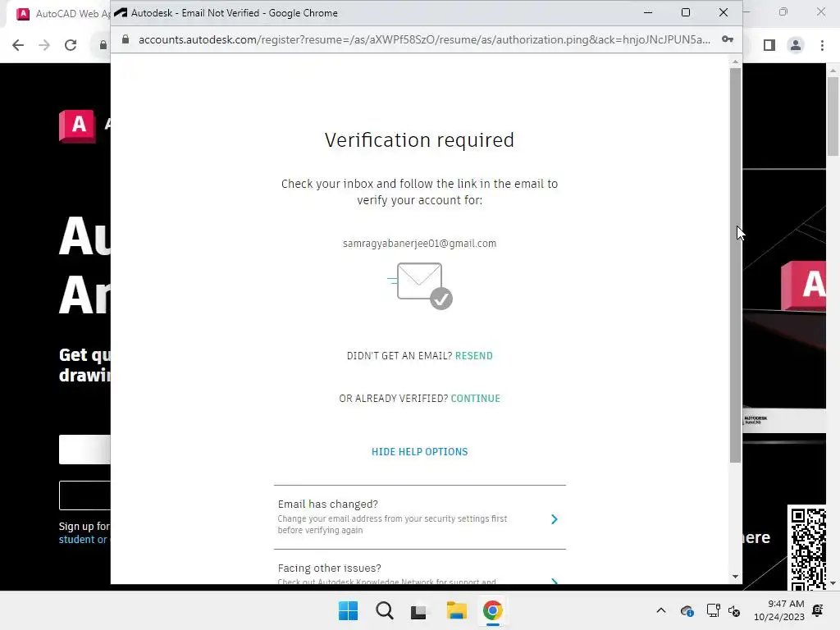Image resolution: width=840 pixels, height=630 pixels.
Task: Click the envelope verification icon
Action: tap(420, 285)
